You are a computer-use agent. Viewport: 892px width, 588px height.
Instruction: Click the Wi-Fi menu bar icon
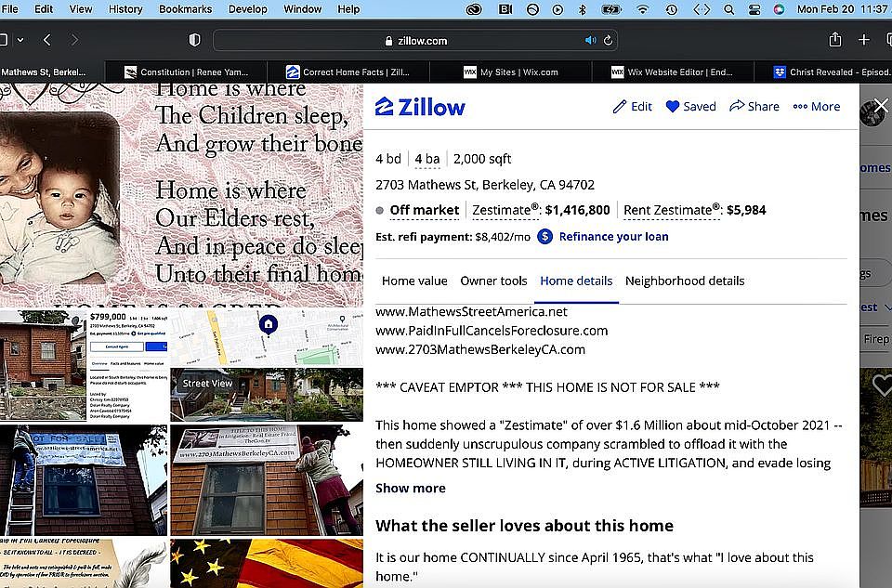pyautogui.click(x=642, y=9)
